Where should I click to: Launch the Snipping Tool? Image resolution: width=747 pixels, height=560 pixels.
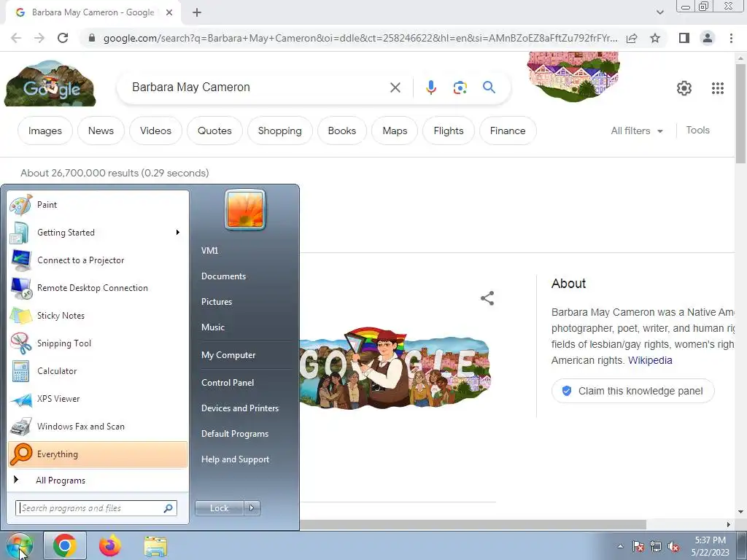(x=98, y=343)
